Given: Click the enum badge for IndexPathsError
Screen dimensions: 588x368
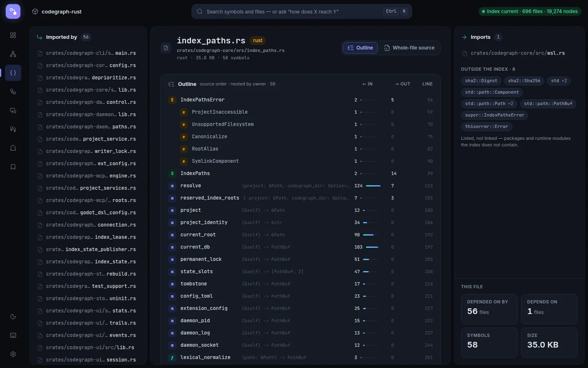Looking at the screenshot, I should coord(172,100).
